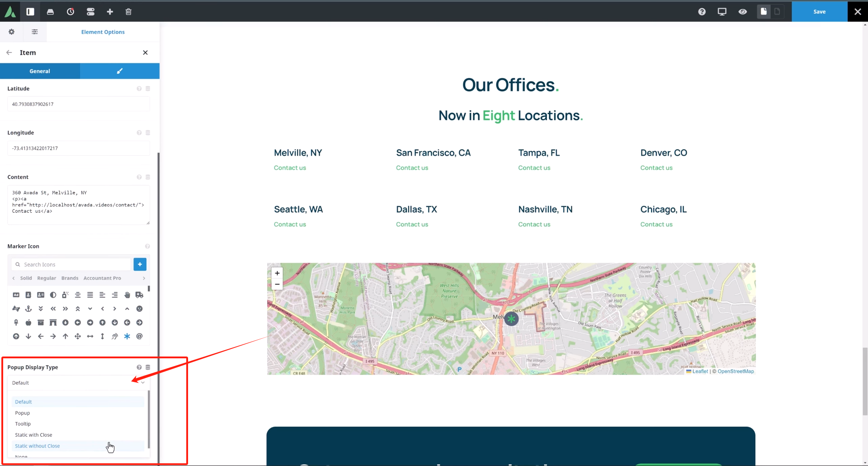
Task: Choose 'Tooltip' from the dropdown list
Action: click(23, 424)
